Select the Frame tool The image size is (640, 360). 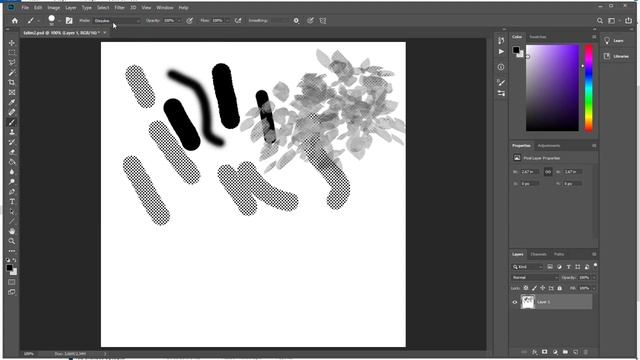pyautogui.click(x=12, y=93)
